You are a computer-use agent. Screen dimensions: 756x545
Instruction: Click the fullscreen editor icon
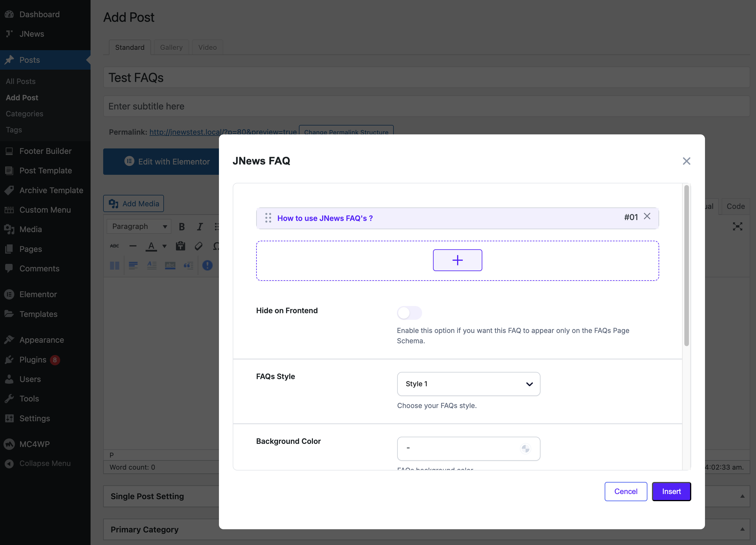[737, 227]
